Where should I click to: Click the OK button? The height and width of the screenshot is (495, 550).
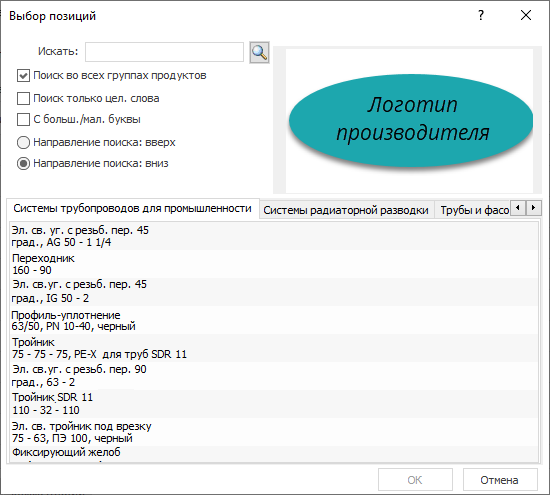click(x=415, y=480)
